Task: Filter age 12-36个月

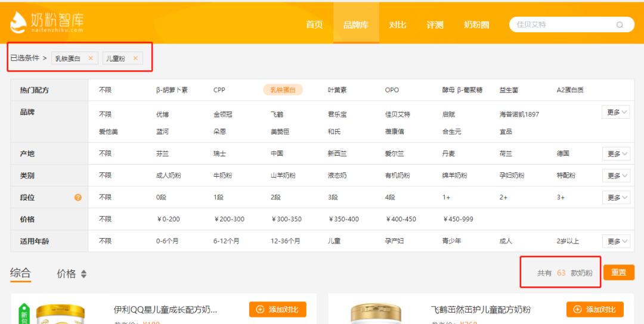Action: [x=286, y=241]
